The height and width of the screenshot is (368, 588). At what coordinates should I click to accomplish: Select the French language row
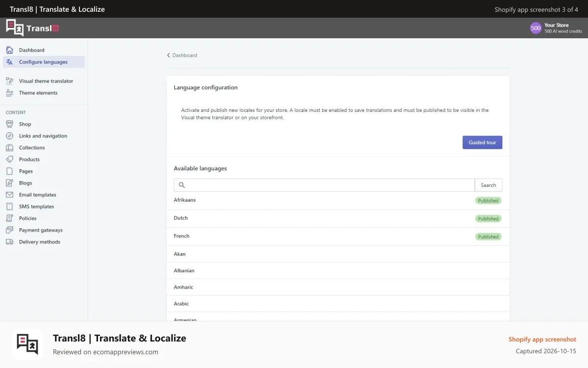click(338, 237)
